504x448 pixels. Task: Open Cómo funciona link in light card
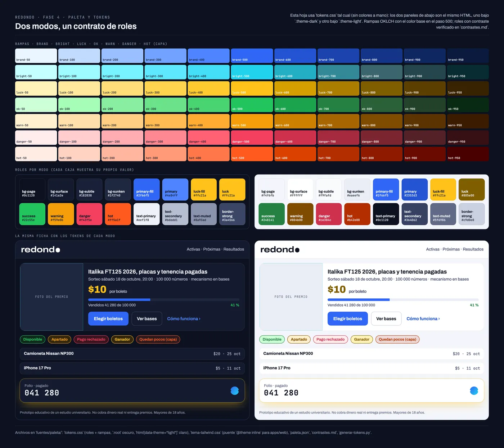coord(423,319)
